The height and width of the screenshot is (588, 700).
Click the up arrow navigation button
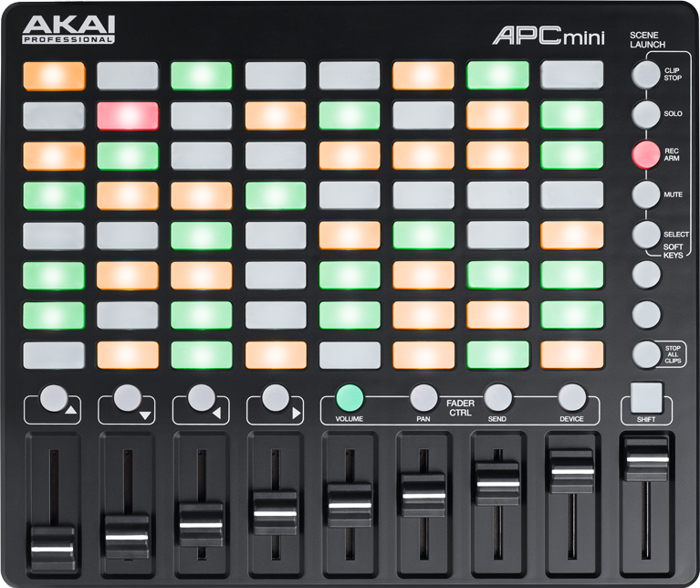point(54,397)
